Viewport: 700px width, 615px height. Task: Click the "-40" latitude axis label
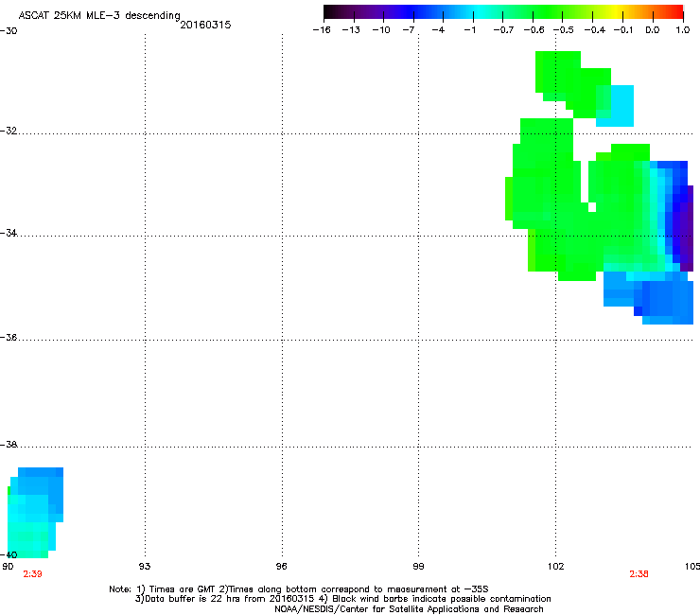9,554
